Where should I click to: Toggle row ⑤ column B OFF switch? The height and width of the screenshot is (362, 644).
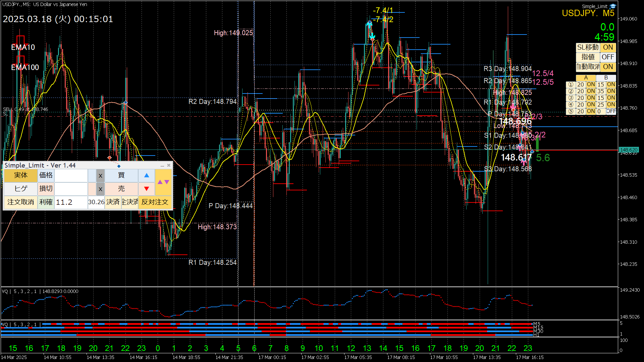tap(611, 111)
